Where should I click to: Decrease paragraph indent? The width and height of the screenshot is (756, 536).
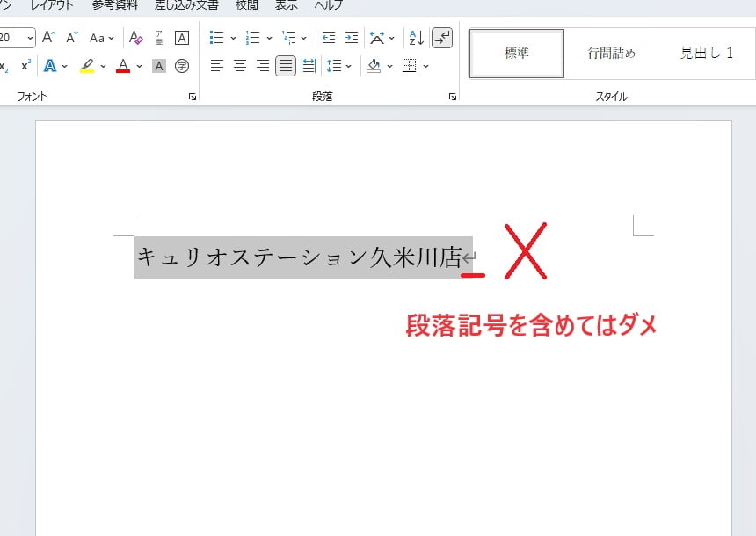[329, 37]
